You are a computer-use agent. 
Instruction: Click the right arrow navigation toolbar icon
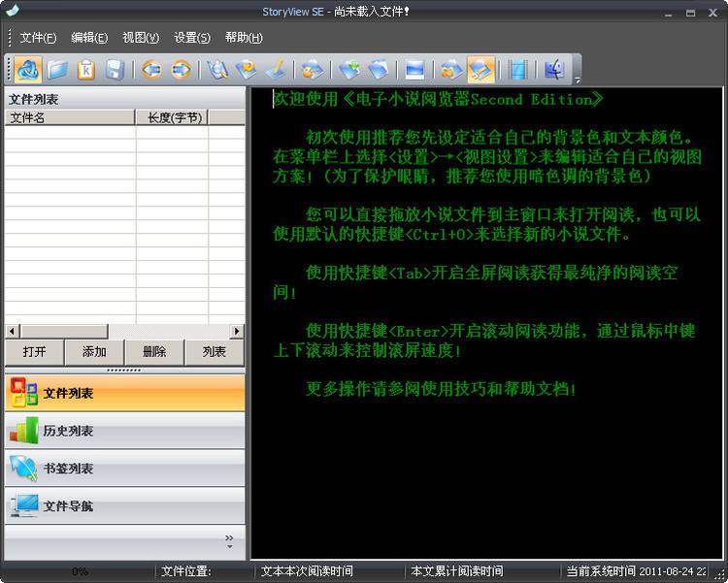tap(181, 71)
